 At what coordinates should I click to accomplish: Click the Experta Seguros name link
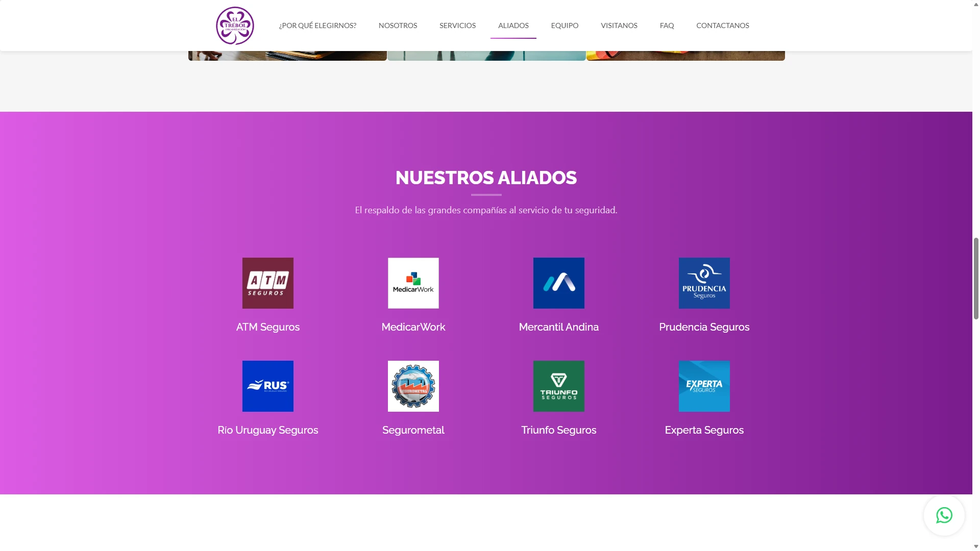pos(704,430)
